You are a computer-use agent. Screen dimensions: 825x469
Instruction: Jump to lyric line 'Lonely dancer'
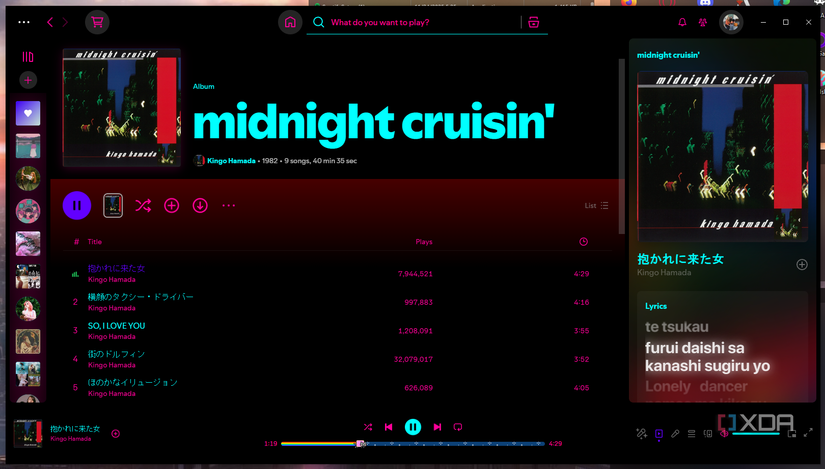click(x=696, y=386)
